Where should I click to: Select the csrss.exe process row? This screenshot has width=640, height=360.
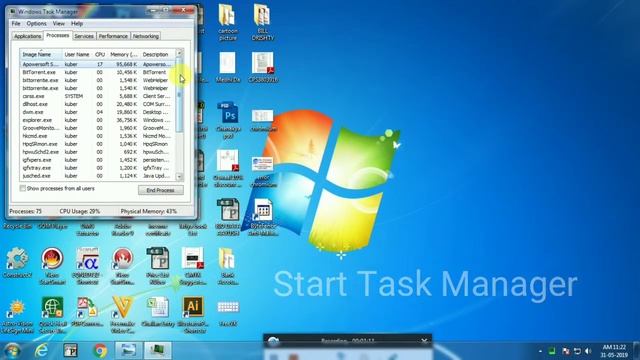click(x=97, y=96)
